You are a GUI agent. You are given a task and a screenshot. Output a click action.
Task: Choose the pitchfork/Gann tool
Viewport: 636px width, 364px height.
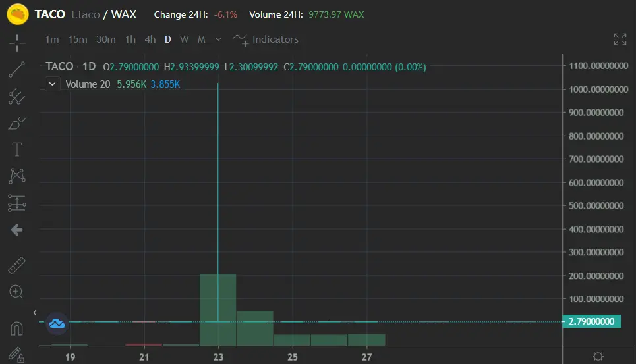coord(16,96)
